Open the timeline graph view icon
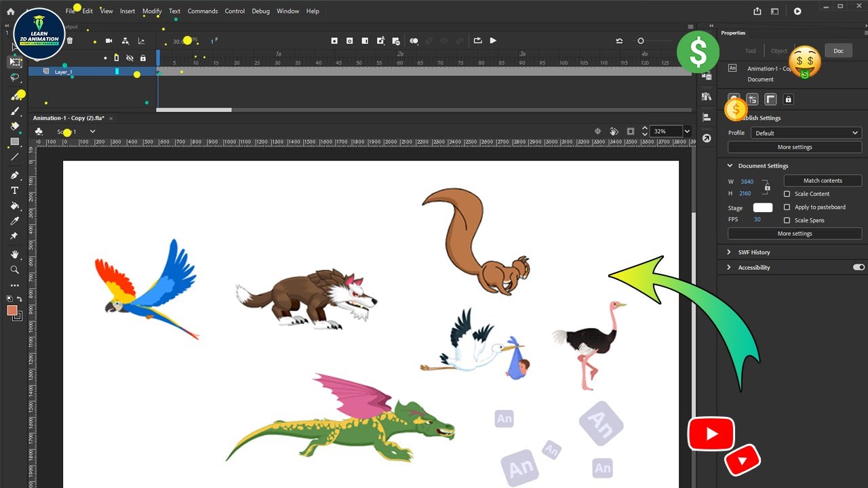 coord(141,41)
